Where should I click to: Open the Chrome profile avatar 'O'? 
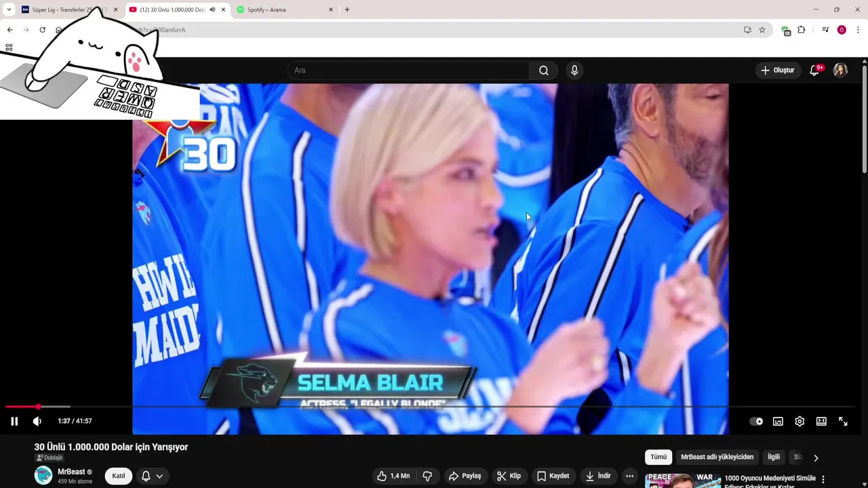click(842, 30)
